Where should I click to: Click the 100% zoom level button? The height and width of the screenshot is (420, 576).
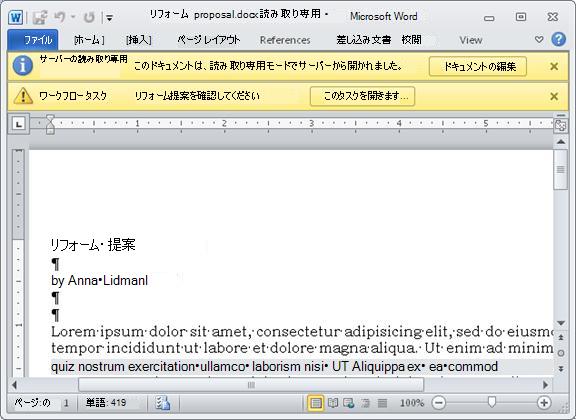click(412, 403)
